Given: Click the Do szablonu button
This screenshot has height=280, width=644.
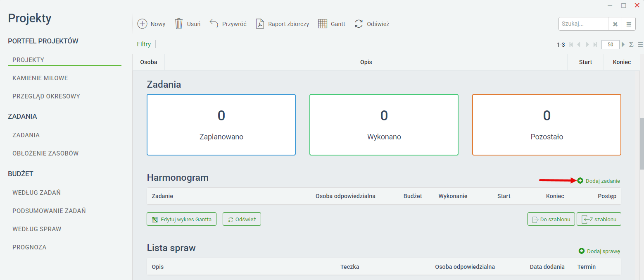Looking at the screenshot, I should coord(551,219).
